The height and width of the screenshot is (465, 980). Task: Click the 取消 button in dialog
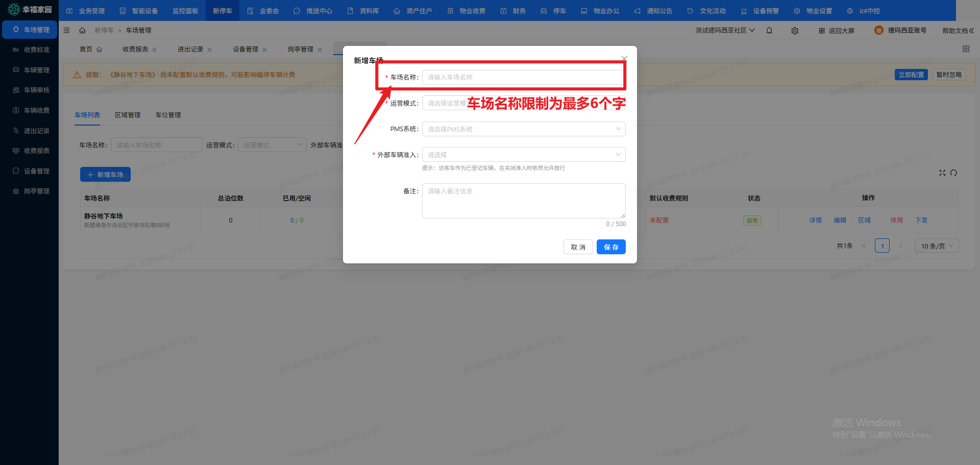coord(578,247)
